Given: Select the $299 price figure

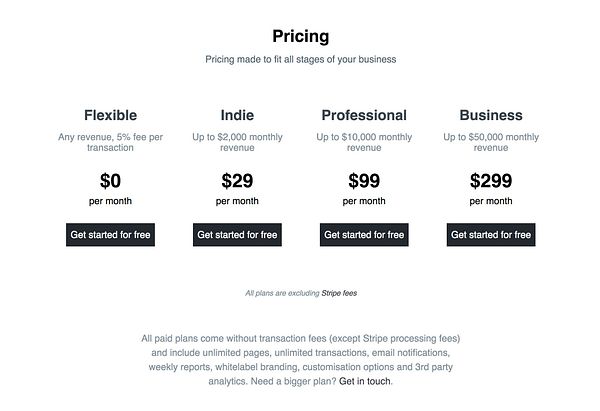Looking at the screenshot, I should point(491,181).
